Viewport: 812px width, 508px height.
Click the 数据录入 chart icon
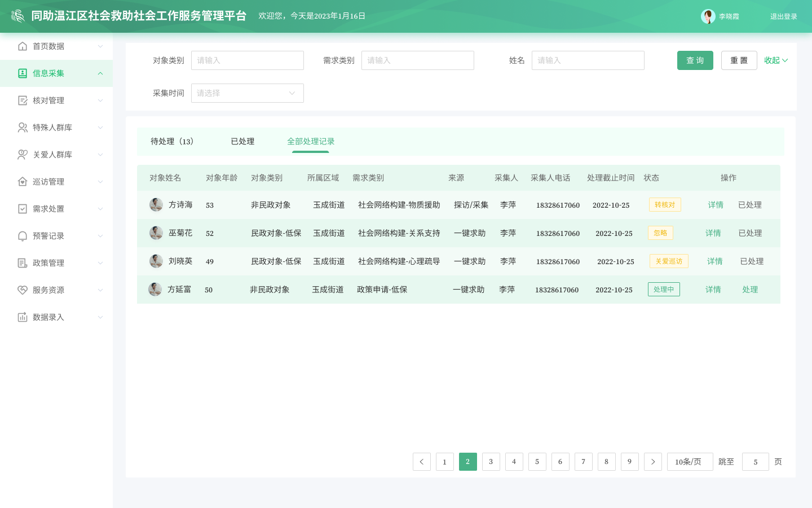pos(23,317)
